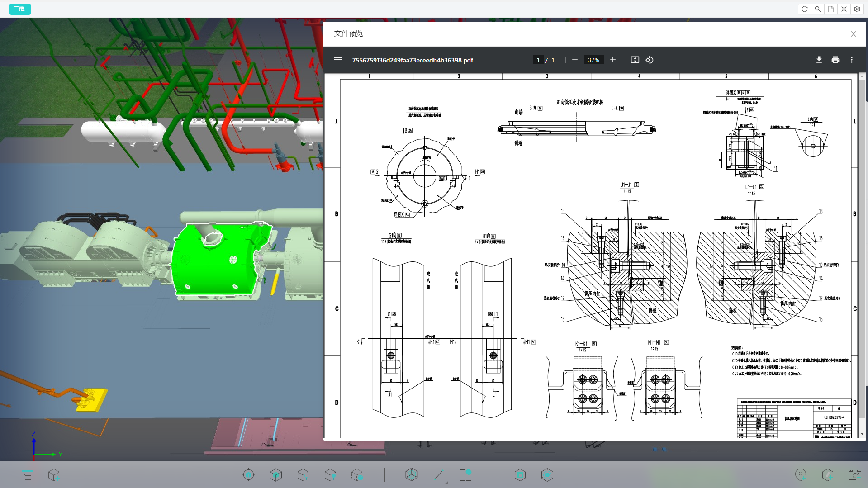The height and width of the screenshot is (488, 868).
Task: Click the PDF file name in viewer toolbar
Action: [x=413, y=60]
